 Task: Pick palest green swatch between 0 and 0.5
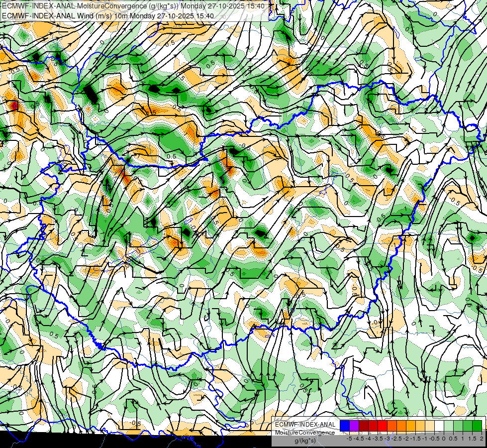click(x=449, y=426)
